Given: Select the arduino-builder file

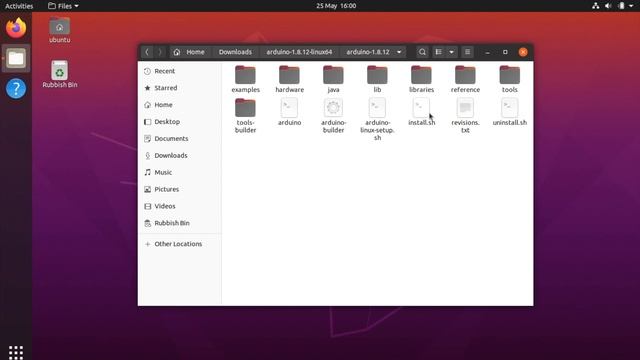Looking at the screenshot, I should [333, 116].
